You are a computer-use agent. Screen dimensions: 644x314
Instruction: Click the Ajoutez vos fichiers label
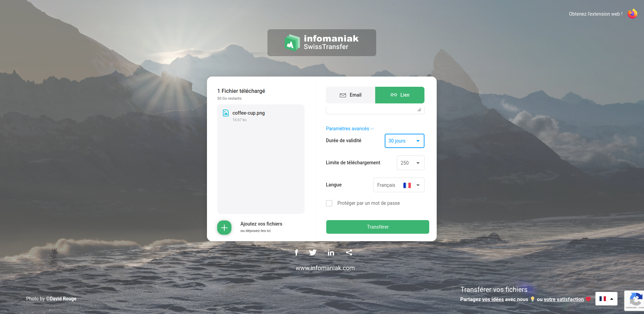pyautogui.click(x=261, y=224)
